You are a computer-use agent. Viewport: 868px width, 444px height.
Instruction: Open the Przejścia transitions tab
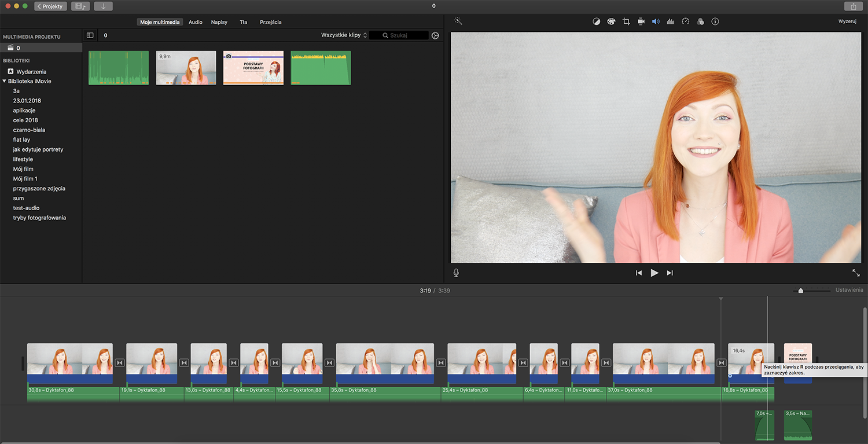pyautogui.click(x=271, y=22)
